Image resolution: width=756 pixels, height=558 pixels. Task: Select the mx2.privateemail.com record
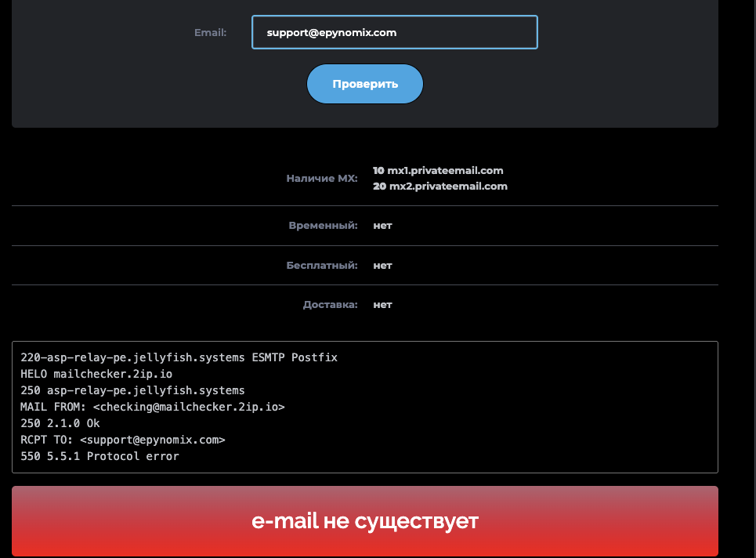tap(439, 187)
